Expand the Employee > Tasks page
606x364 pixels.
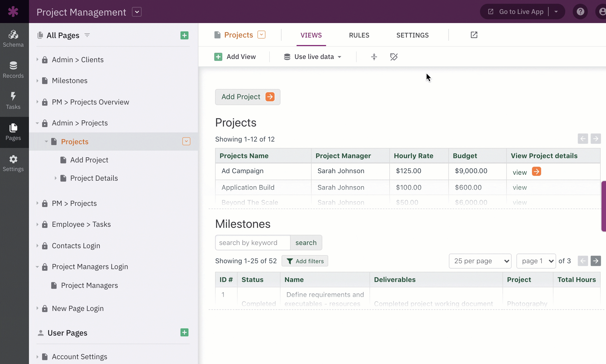[37, 224]
